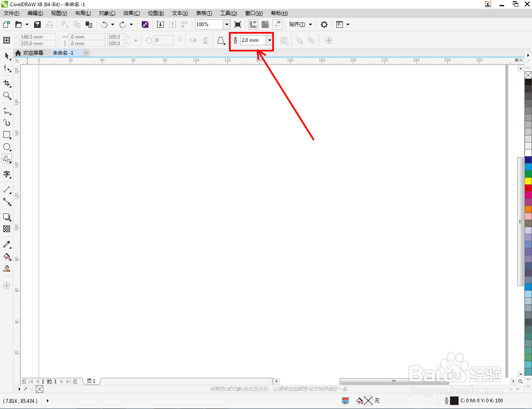Viewport: 532px width, 409px height.
Task: Select the Text tool
Action: click(7, 174)
